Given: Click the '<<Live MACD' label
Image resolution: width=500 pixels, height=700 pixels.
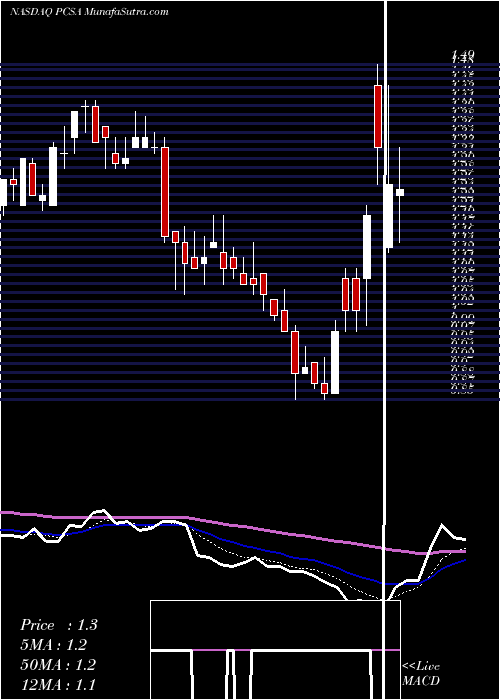Looking at the screenshot, I should pyautogui.click(x=421, y=674).
